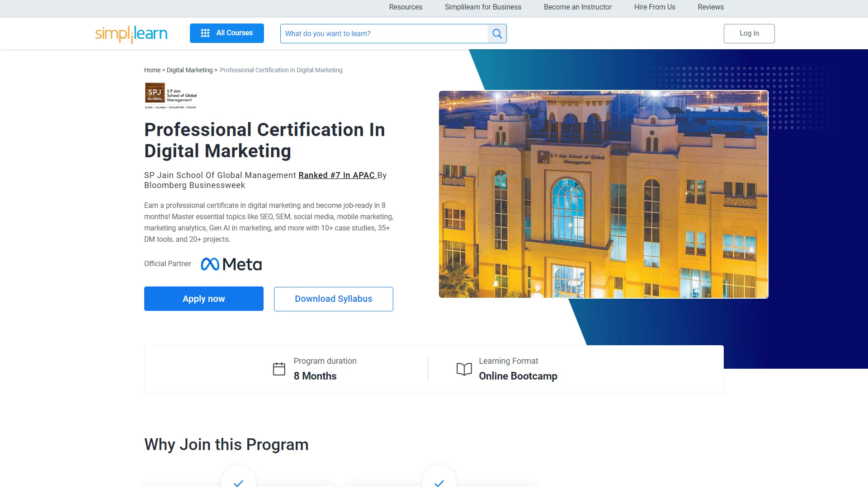Click the 'Official Partner' label
Viewport: 868px width, 488px height.
[x=168, y=264]
